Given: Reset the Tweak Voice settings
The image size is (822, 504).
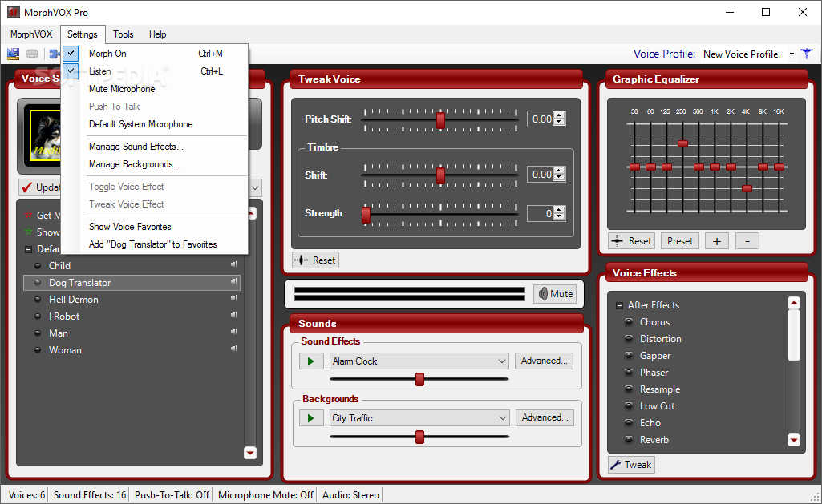Looking at the screenshot, I should click(x=316, y=260).
